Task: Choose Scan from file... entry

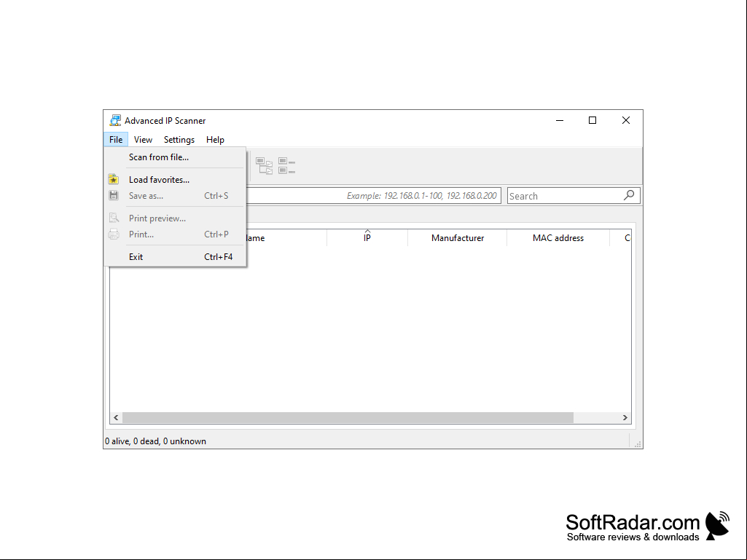Action: pyautogui.click(x=175, y=157)
